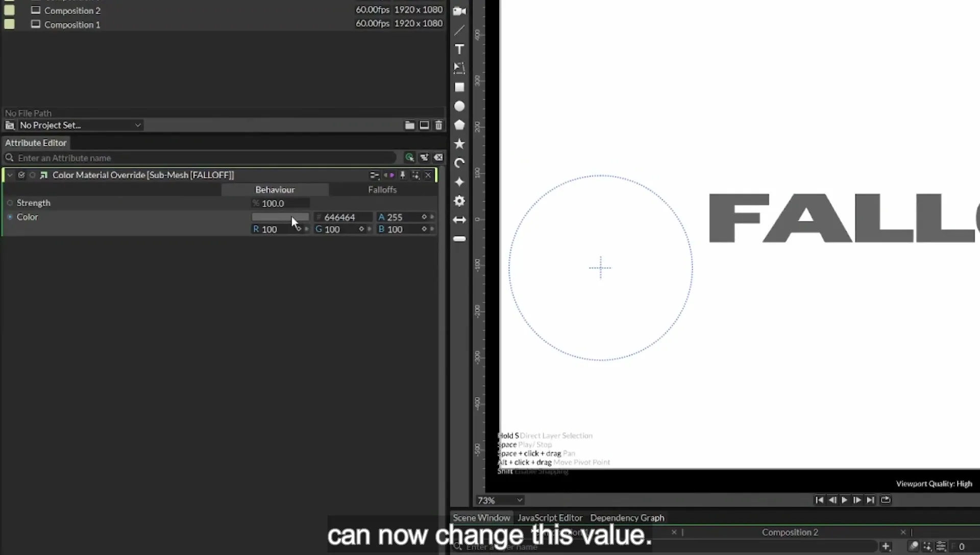Click the Color attribute swatch

(x=280, y=217)
